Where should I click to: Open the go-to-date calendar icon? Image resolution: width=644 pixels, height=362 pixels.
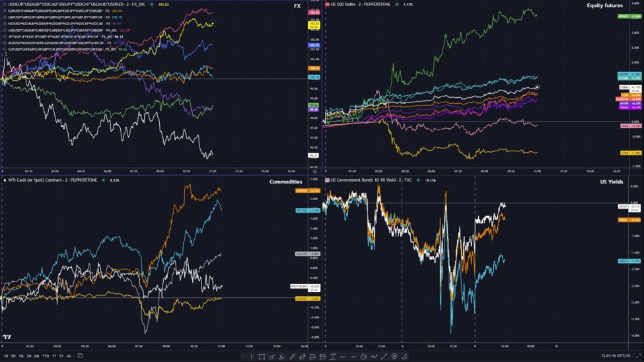(80, 356)
